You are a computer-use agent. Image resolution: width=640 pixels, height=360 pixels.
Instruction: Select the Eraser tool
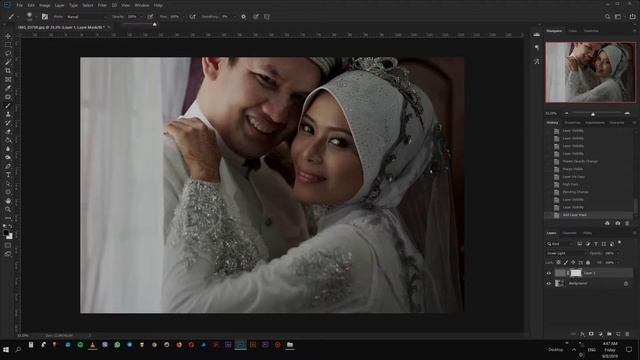click(x=8, y=131)
